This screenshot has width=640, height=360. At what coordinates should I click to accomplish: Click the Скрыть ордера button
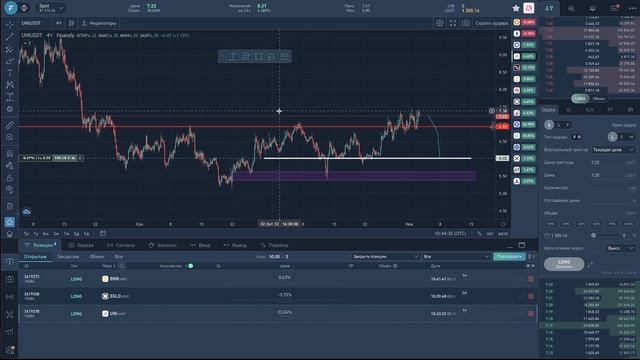492,23
